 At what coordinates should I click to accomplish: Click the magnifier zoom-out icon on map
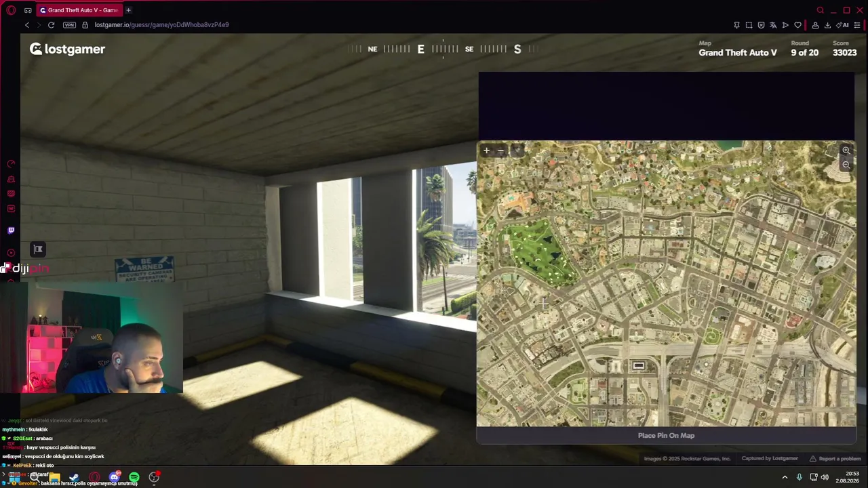[x=846, y=165]
